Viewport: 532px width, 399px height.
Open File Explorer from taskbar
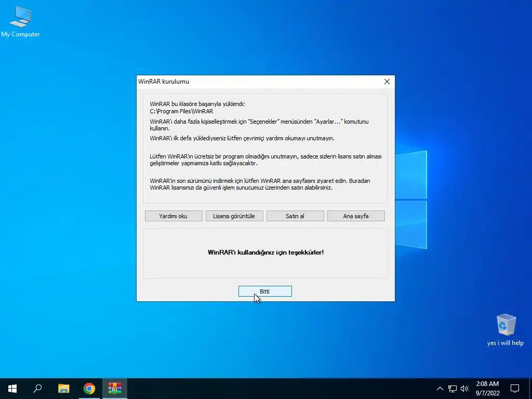coord(63,389)
